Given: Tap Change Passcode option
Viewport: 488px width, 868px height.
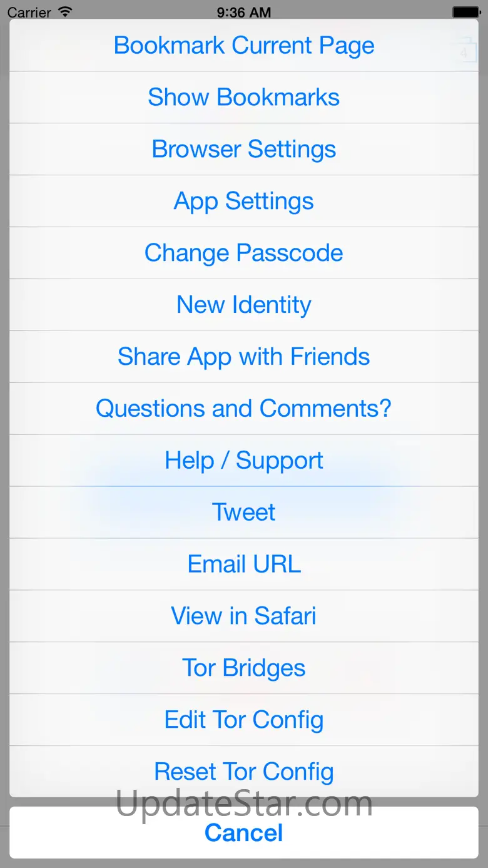Looking at the screenshot, I should point(244,253).
